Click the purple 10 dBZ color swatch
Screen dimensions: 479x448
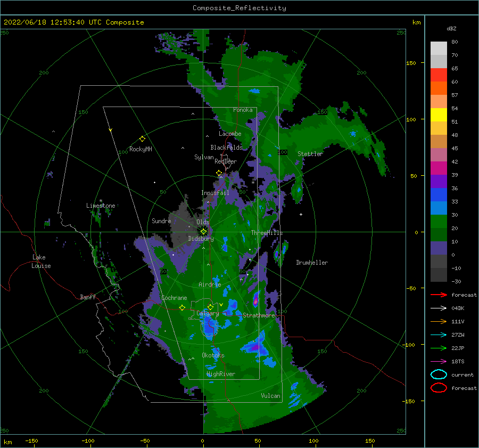click(x=439, y=248)
